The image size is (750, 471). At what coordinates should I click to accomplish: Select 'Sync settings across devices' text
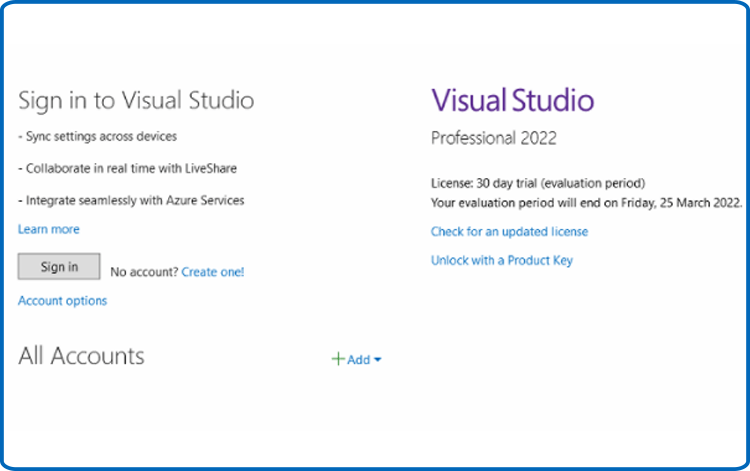tap(98, 137)
